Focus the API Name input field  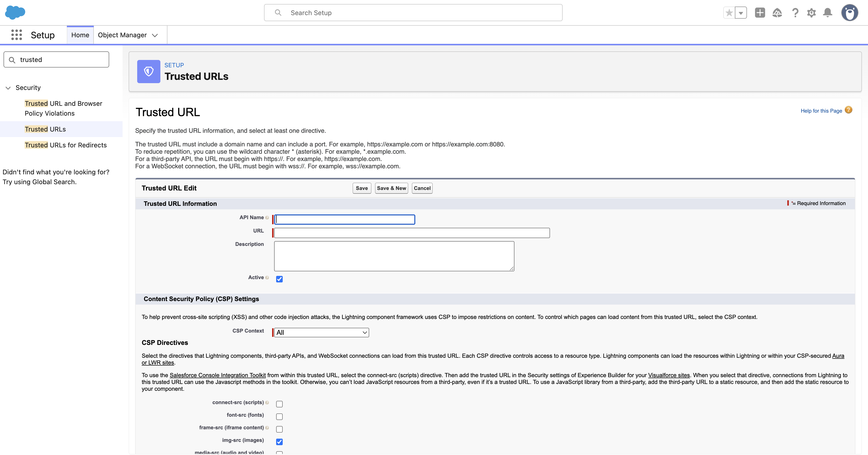(345, 219)
